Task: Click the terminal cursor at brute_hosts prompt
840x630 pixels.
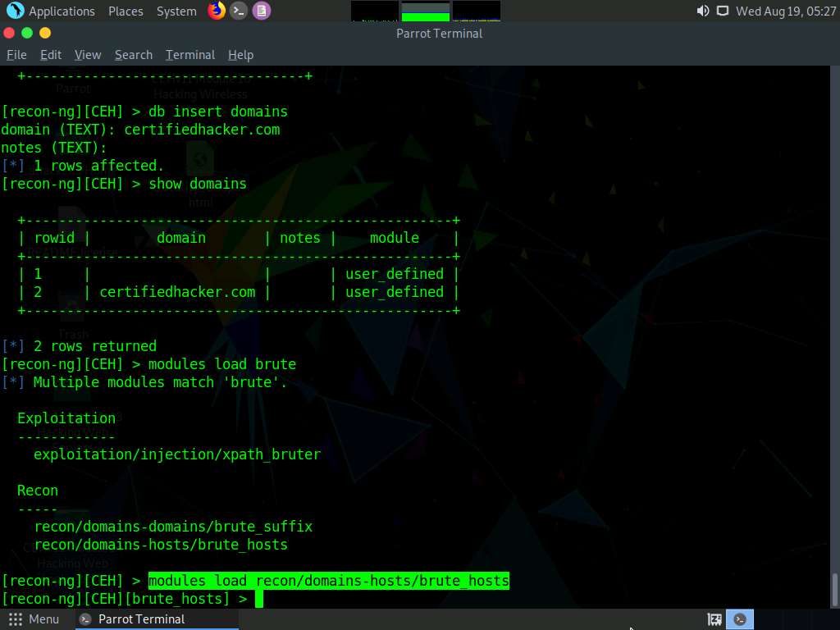Action: 259,599
